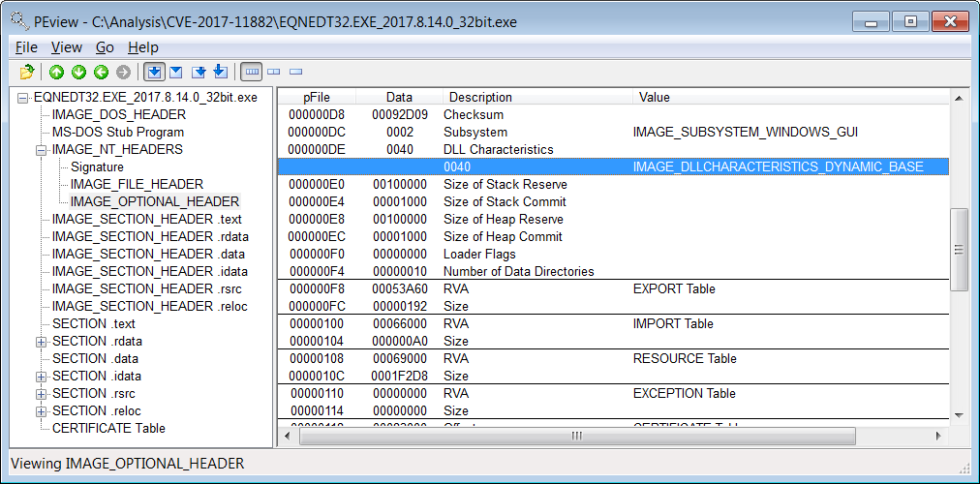Collapse the IMAGE_NT_HEADERS tree node

pos(42,150)
